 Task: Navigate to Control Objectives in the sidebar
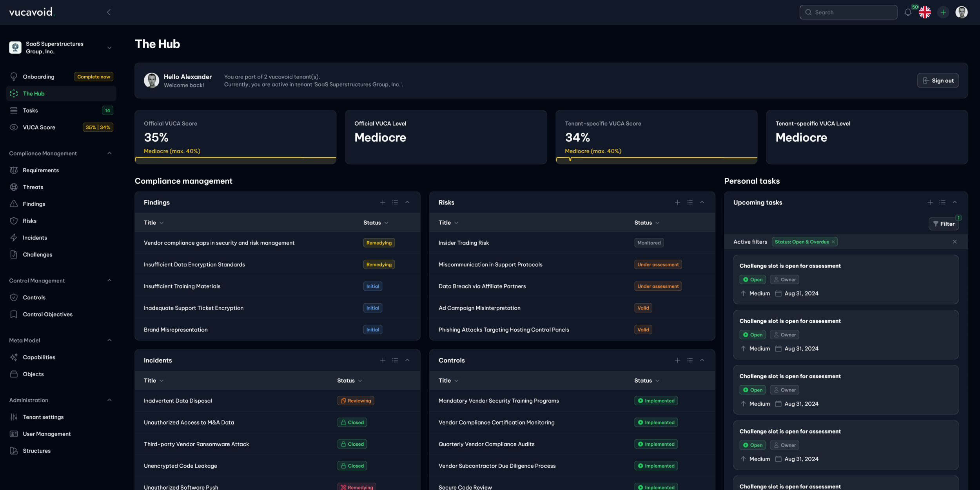point(47,314)
